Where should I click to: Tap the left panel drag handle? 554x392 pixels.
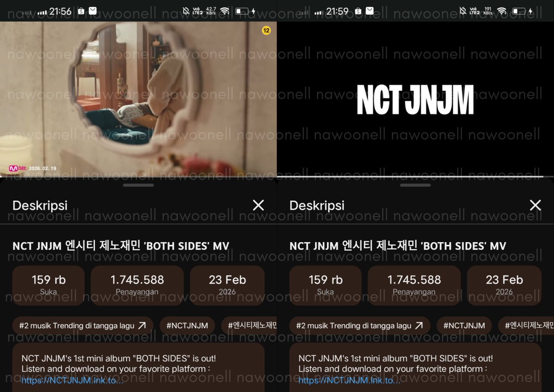click(x=139, y=185)
